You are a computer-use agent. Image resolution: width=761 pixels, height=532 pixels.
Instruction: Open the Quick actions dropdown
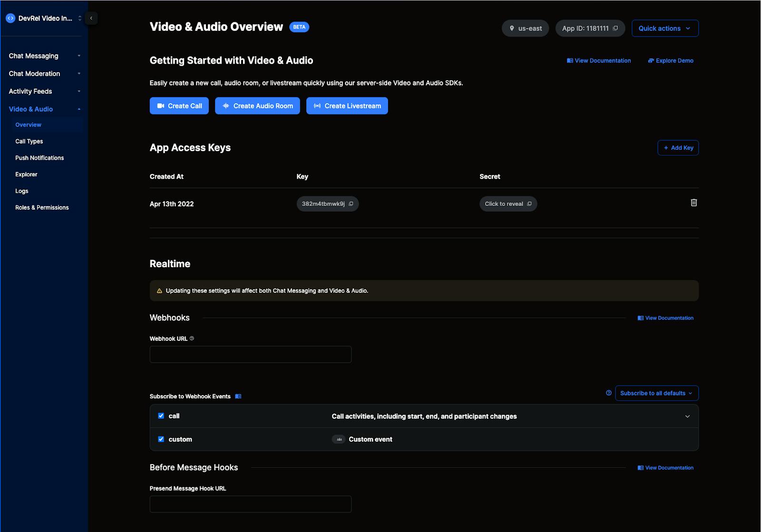click(x=664, y=28)
